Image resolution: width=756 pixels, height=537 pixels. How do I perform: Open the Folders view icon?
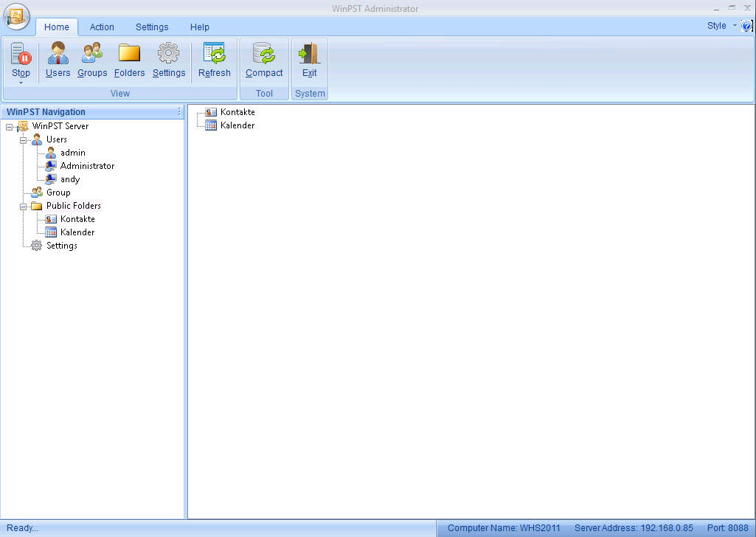click(129, 55)
